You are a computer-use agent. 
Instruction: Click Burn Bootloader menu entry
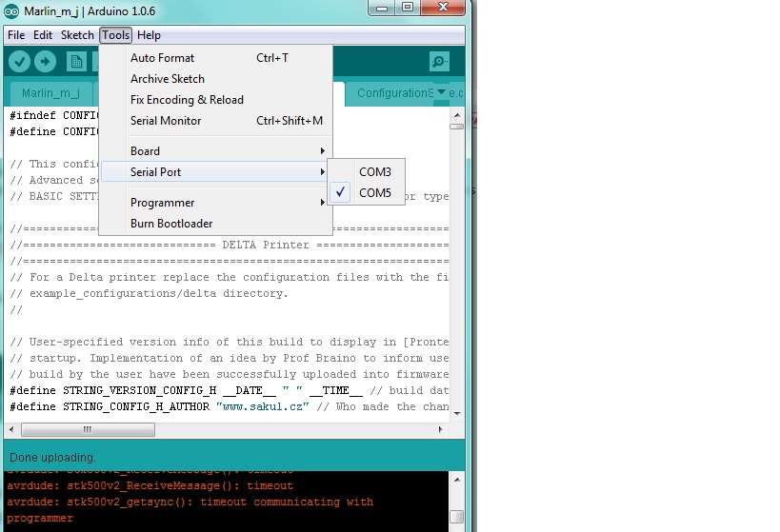tap(171, 224)
